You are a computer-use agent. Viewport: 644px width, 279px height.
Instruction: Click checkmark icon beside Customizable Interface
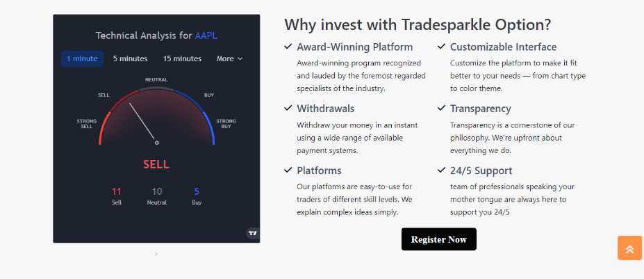point(442,47)
